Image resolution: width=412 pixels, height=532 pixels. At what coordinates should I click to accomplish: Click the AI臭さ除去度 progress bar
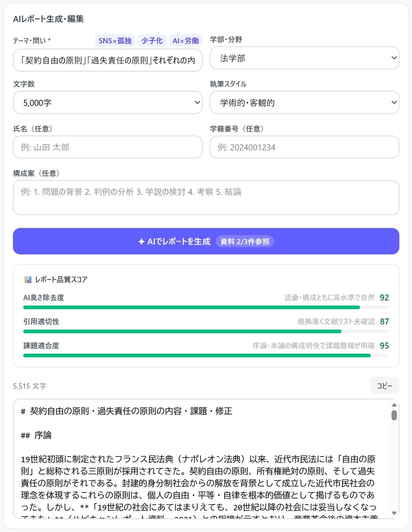tap(206, 307)
